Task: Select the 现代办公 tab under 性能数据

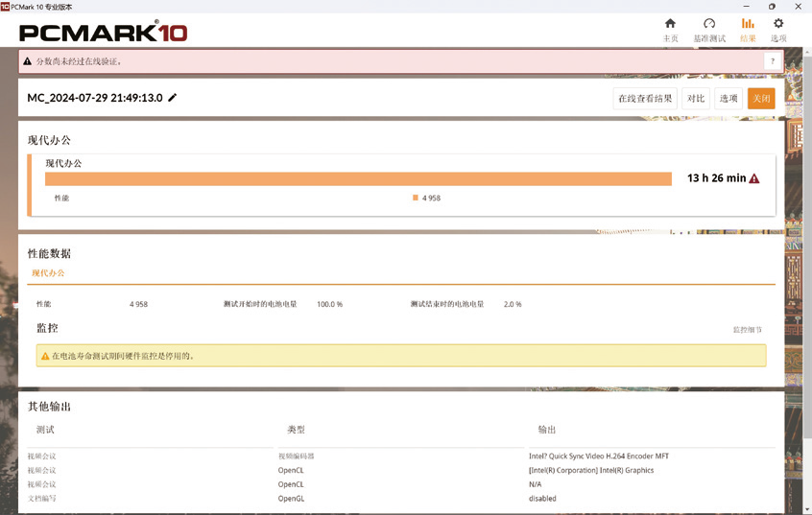Action: click(48, 272)
